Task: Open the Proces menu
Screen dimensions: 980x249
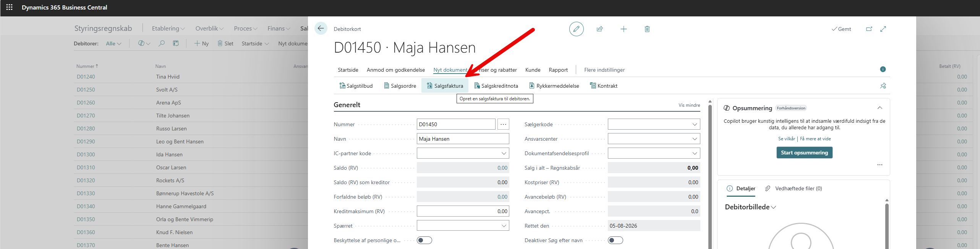Action: pyautogui.click(x=246, y=29)
